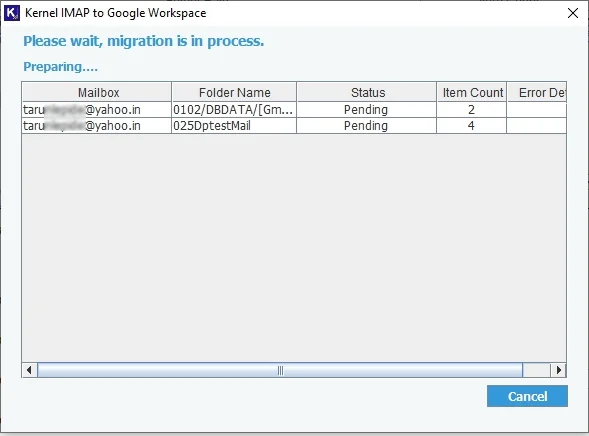The height and width of the screenshot is (436, 589).
Task: Click the 'Please wait, migration is in process.' heading
Action: point(143,41)
